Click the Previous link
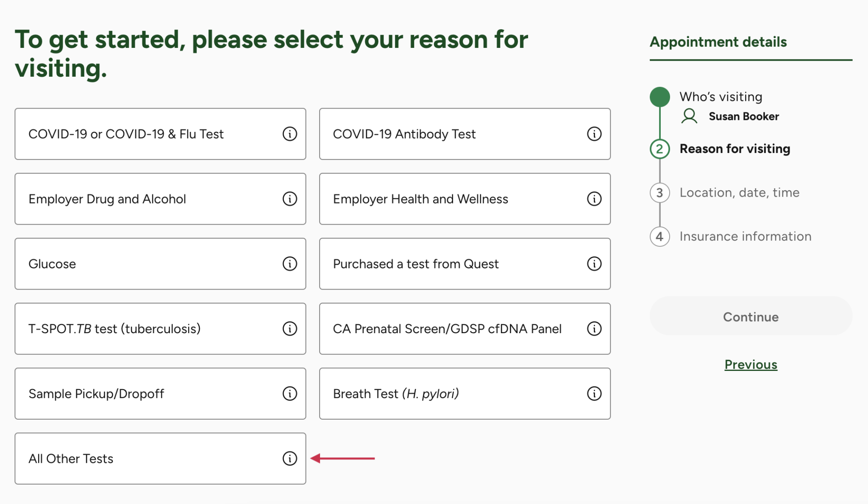868x504 pixels. [x=751, y=365]
